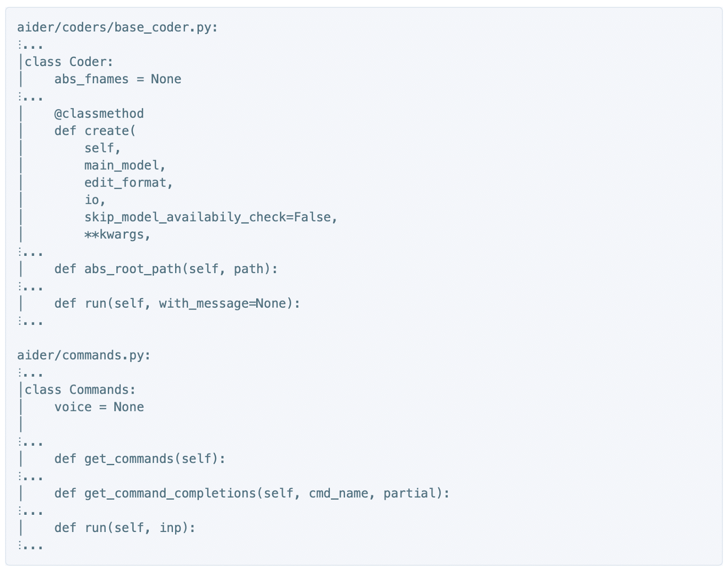
Task: Click the edit_format parameter
Action: coord(128,183)
